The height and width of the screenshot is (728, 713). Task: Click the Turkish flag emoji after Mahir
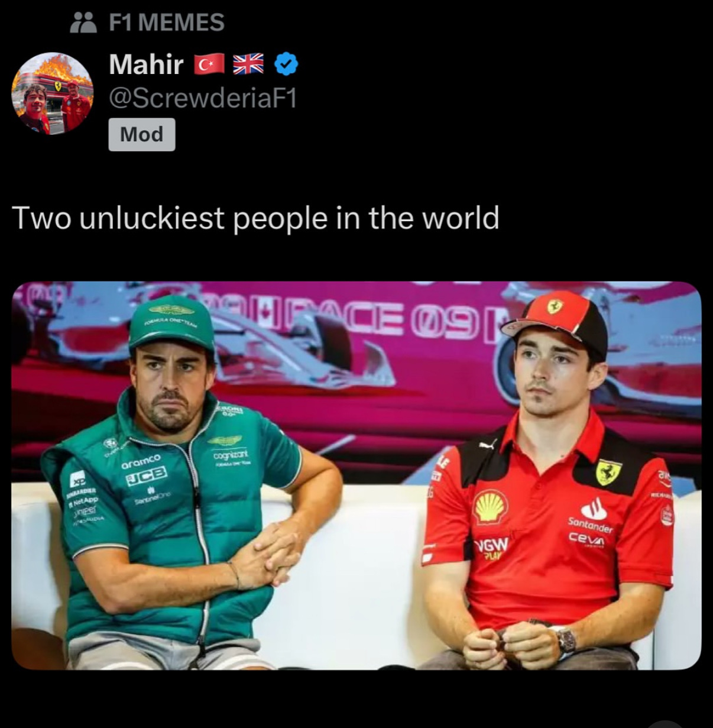click(x=210, y=64)
